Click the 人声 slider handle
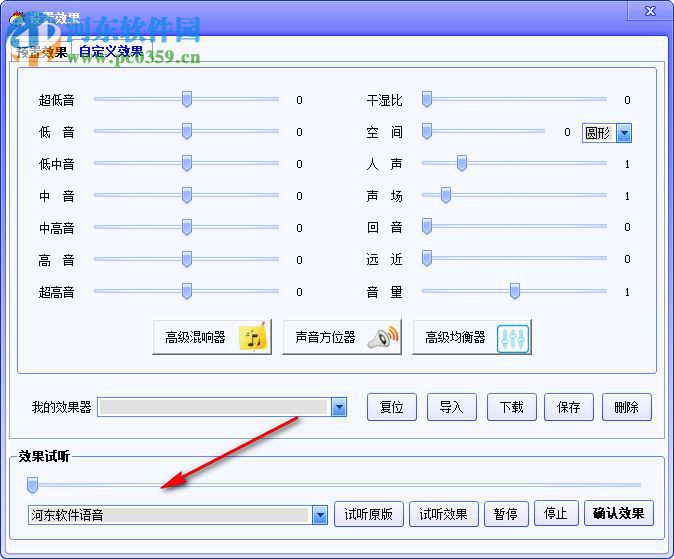 [462, 163]
